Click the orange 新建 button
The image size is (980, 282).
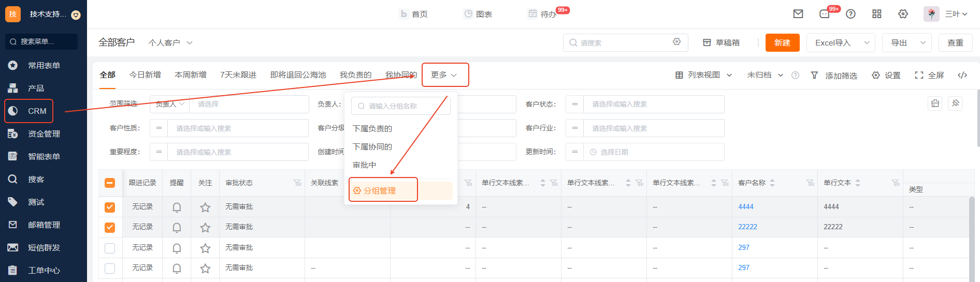pos(782,43)
